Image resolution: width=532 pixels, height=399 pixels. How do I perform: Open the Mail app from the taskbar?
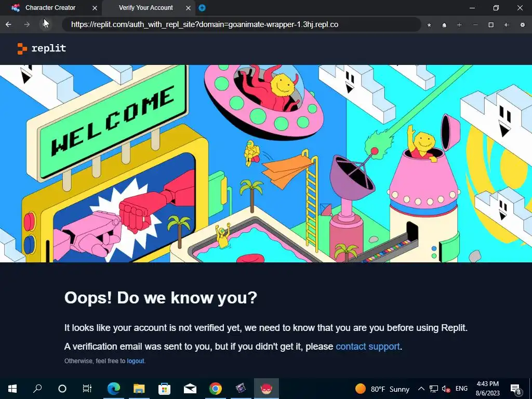pos(190,389)
